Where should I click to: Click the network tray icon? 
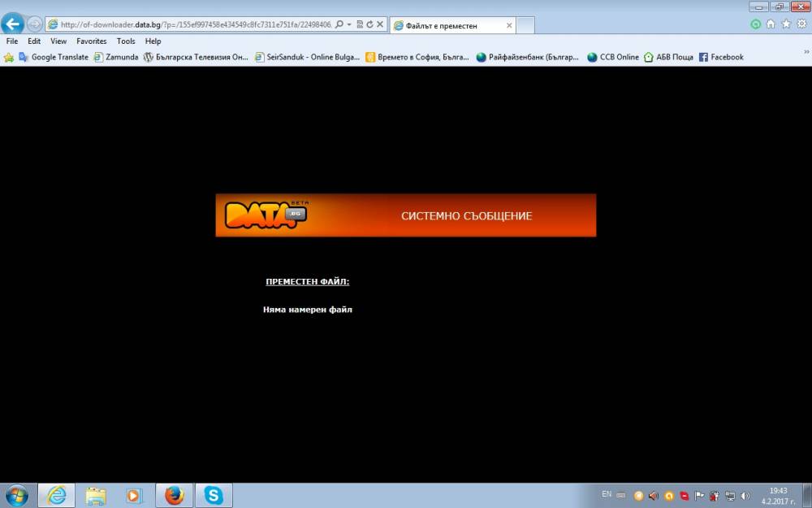pyautogui.click(x=730, y=496)
